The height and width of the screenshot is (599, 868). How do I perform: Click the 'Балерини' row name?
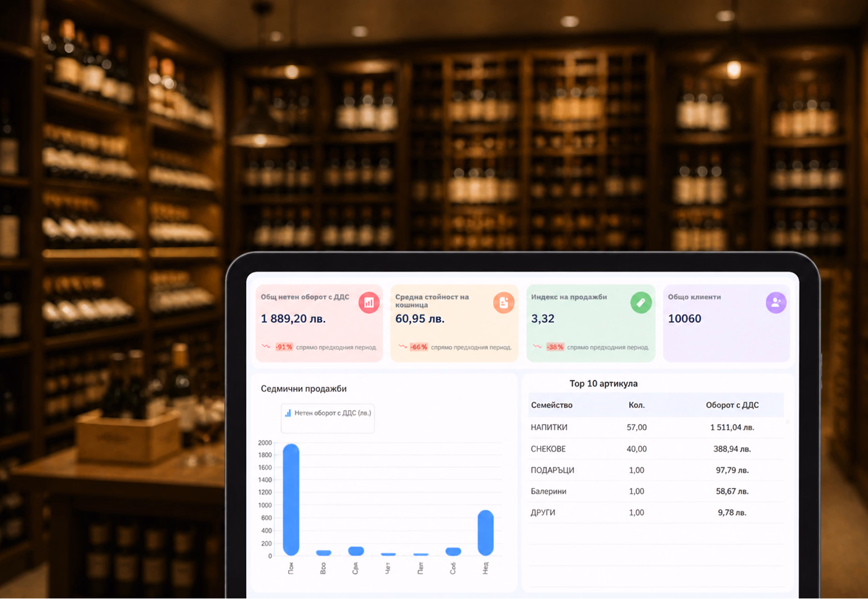(x=548, y=491)
